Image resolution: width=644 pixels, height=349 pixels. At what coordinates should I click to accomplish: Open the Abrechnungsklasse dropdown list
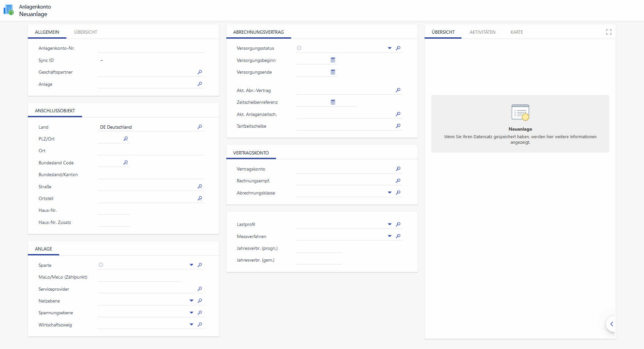[x=390, y=193]
